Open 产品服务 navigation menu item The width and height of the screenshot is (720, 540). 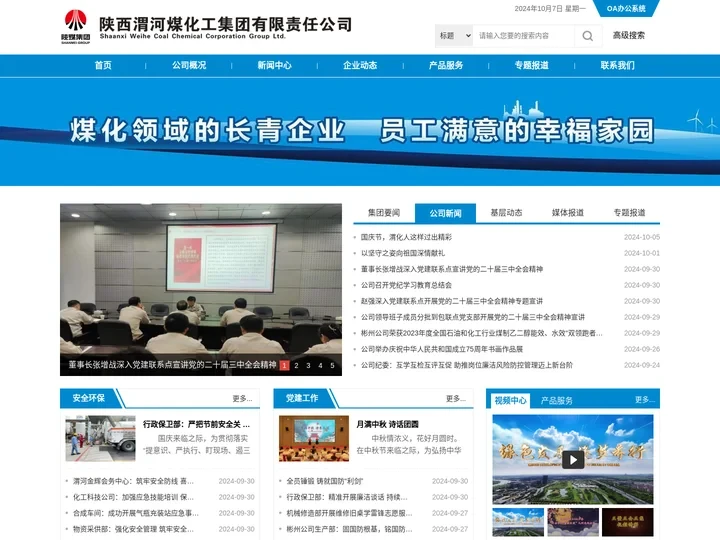446,65
